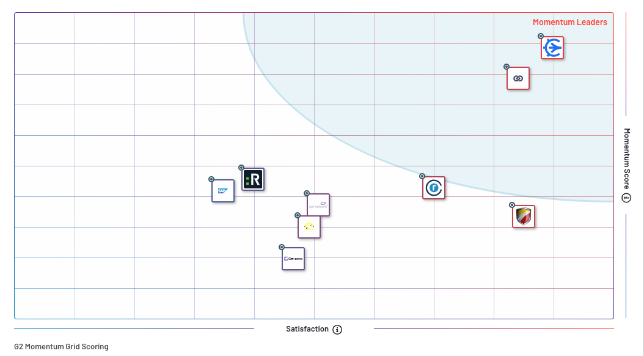
Task: Toggle the marker above the Convercent card
Action: point(306,193)
